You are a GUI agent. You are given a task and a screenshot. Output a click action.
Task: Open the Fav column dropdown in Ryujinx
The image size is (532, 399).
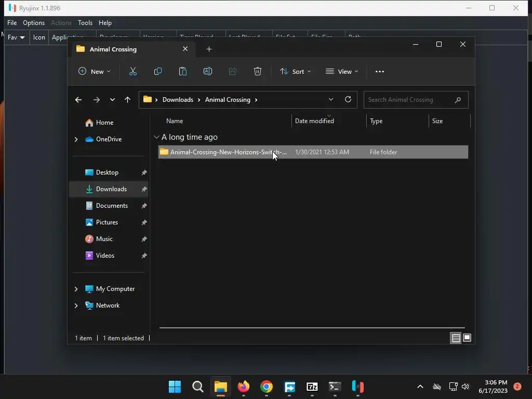[x=16, y=37]
